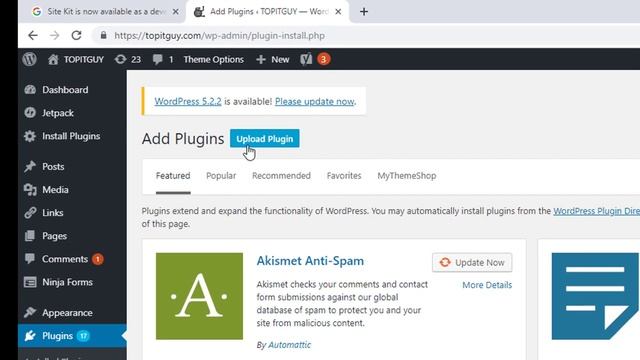Click the Dashboard gauge icon

click(x=30, y=90)
